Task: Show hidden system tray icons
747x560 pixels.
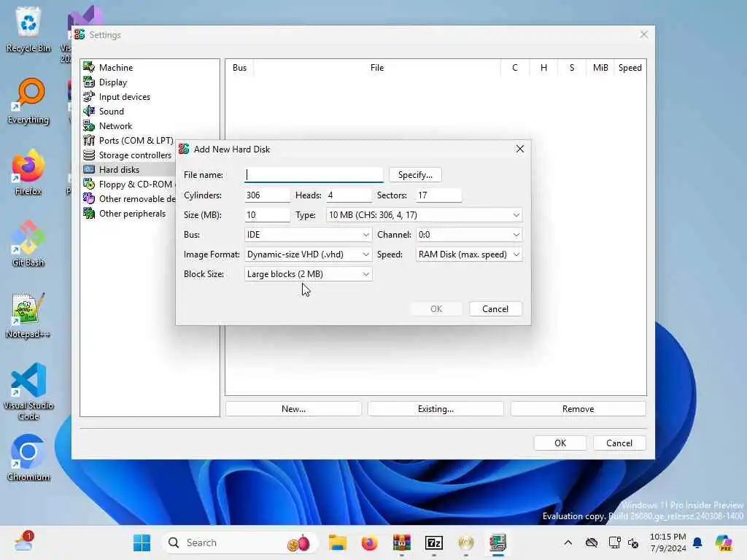Action: coord(568,542)
